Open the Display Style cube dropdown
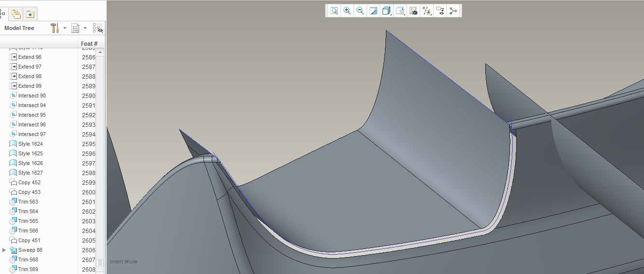 pos(386,11)
